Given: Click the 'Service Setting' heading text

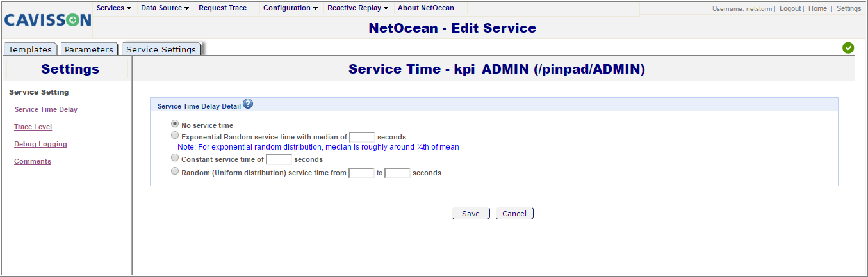Looking at the screenshot, I should (x=39, y=92).
